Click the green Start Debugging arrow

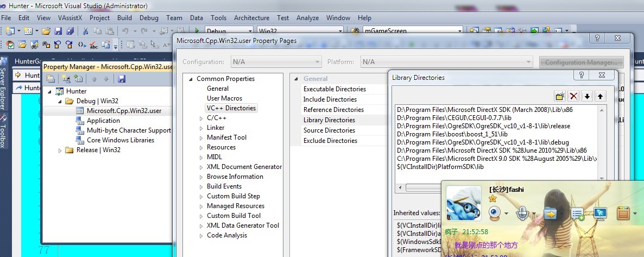click(197, 31)
